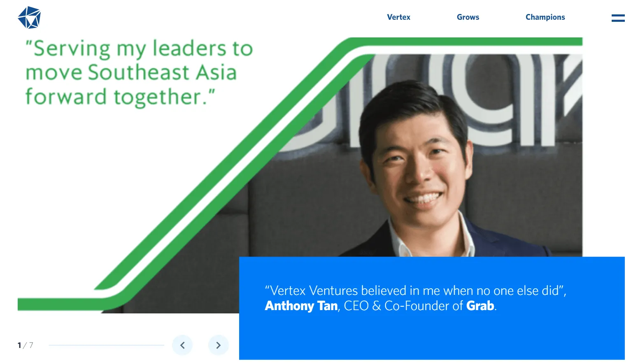This screenshot has height=364, width=631.
Task: Click the slide progress bar track
Action: coord(106,345)
